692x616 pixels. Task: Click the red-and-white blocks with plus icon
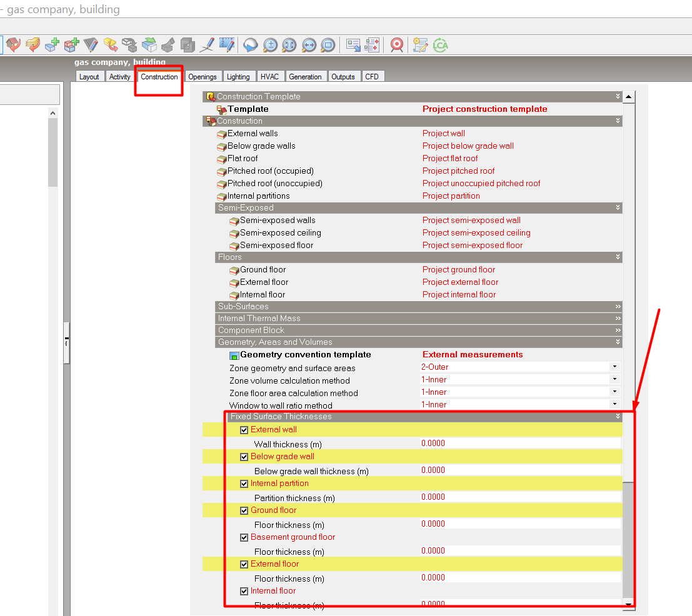pos(71,44)
